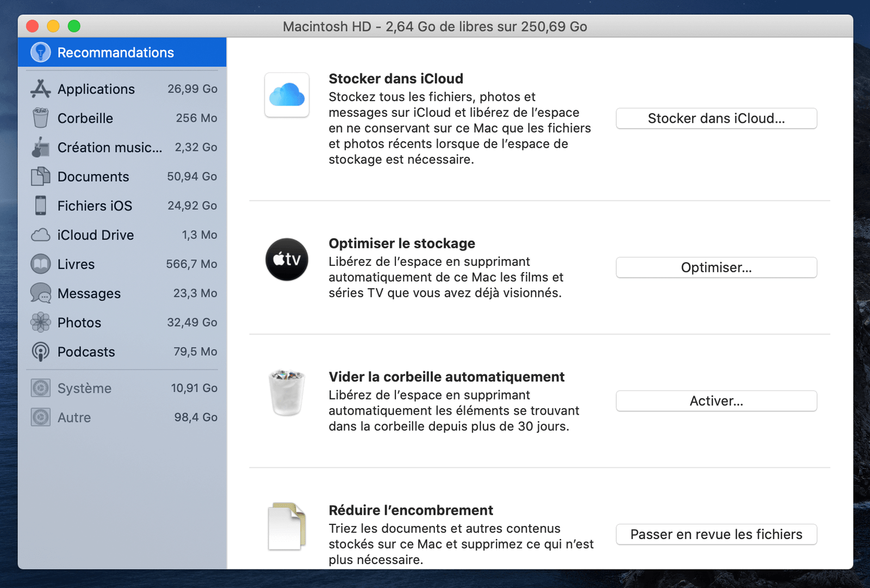Click the 26,99 Go size value
This screenshot has height=588, width=870.
(x=192, y=89)
